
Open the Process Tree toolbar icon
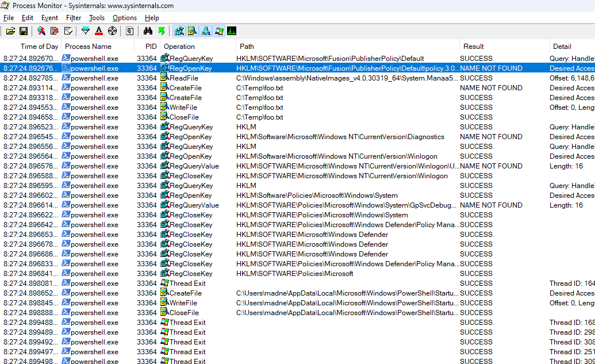click(x=130, y=31)
